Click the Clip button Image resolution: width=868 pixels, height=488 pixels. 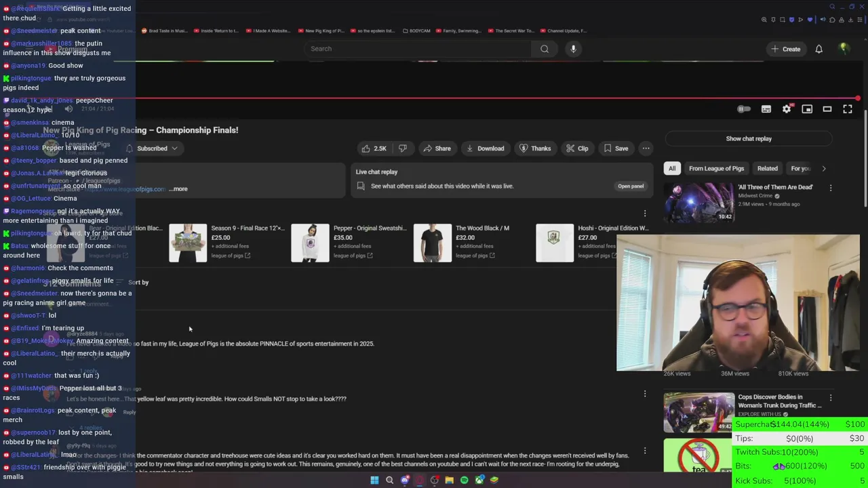click(577, 148)
